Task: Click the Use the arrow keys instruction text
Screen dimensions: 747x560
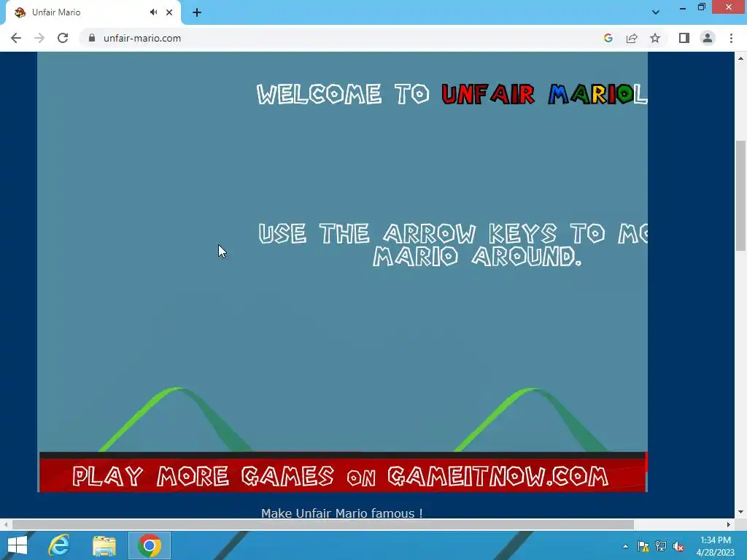Action: pyautogui.click(x=452, y=245)
